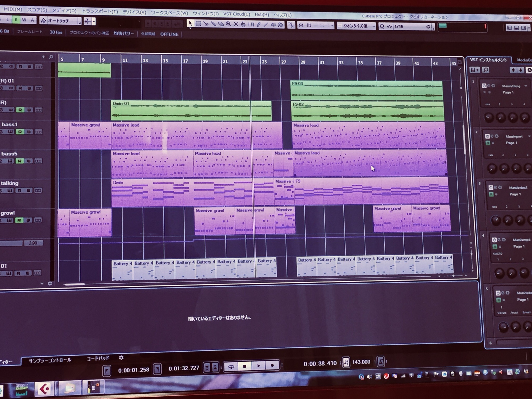
Task: Open the デバイス(V) menu
Action: click(x=134, y=12)
